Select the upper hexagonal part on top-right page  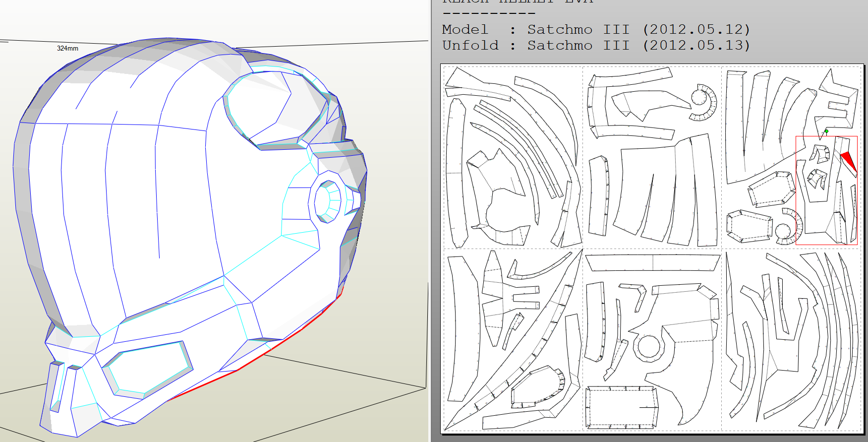pos(771,189)
